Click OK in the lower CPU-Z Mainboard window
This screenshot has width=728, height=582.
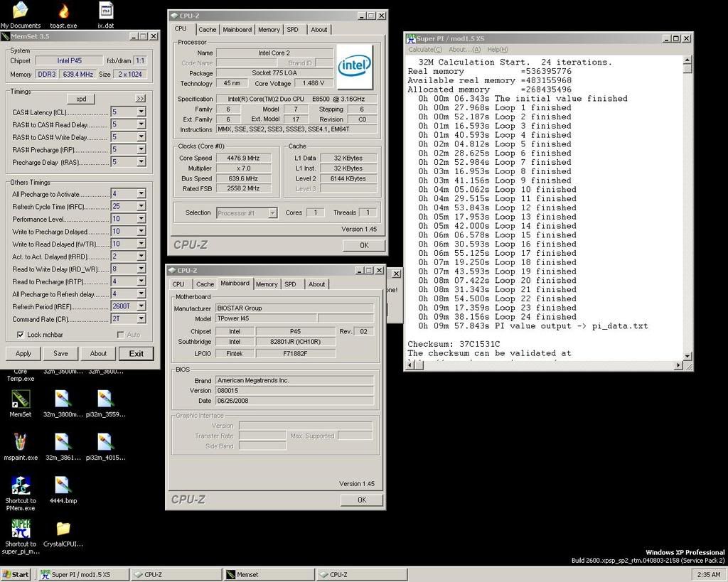pyautogui.click(x=362, y=500)
